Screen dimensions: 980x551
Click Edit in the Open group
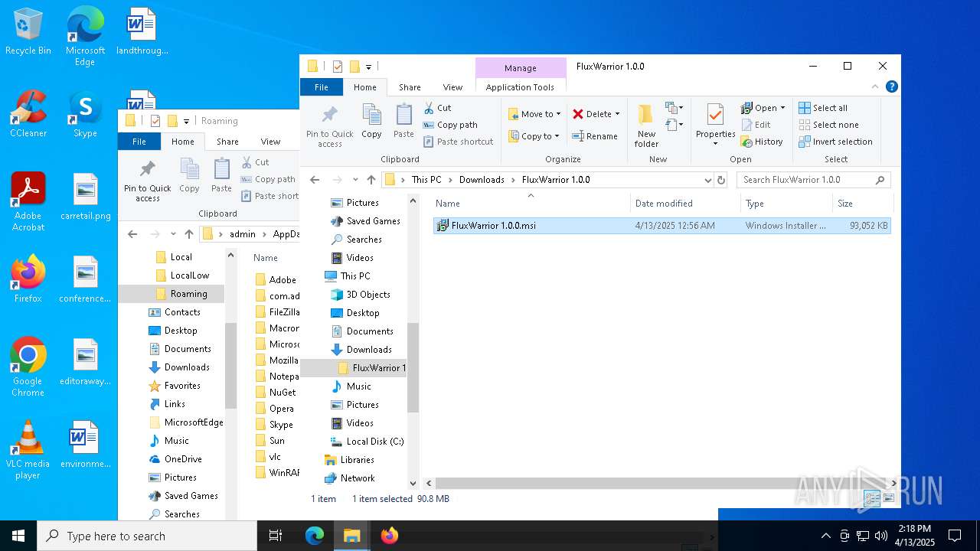[756, 125]
